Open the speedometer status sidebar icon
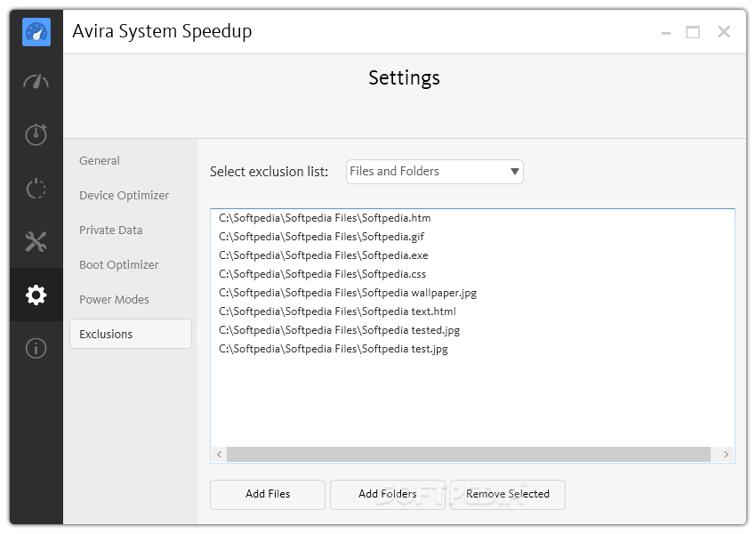 (36, 82)
